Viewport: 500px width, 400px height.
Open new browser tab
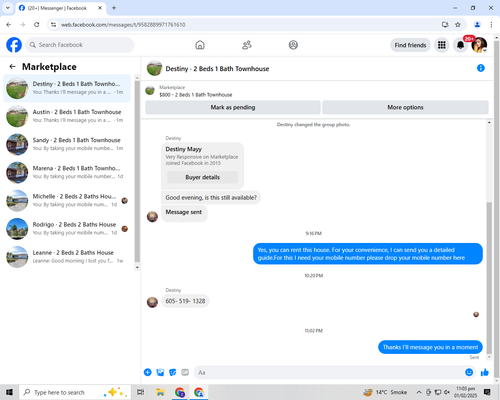tap(114, 8)
